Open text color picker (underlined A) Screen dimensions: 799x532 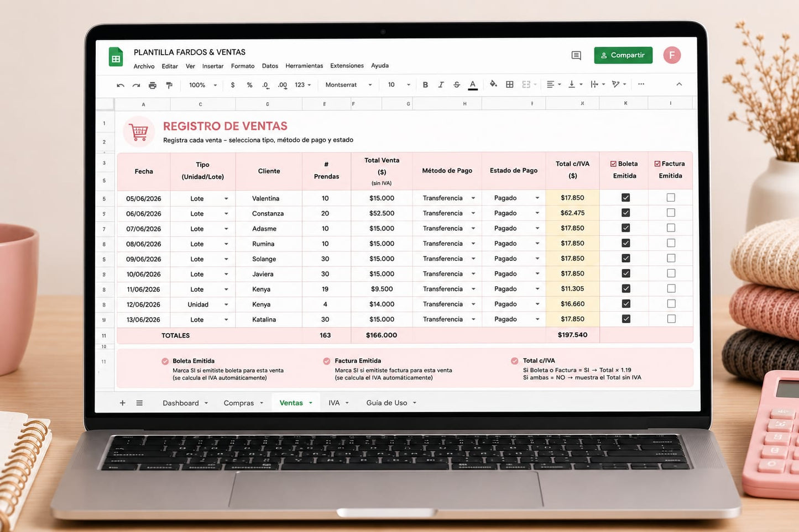(x=473, y=85)
